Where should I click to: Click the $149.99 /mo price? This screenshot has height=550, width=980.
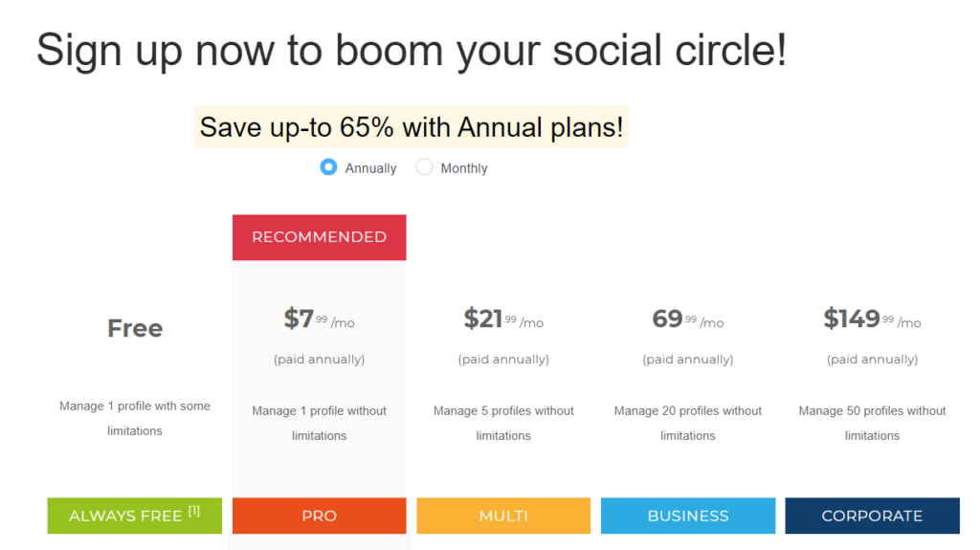click(873, 319)
